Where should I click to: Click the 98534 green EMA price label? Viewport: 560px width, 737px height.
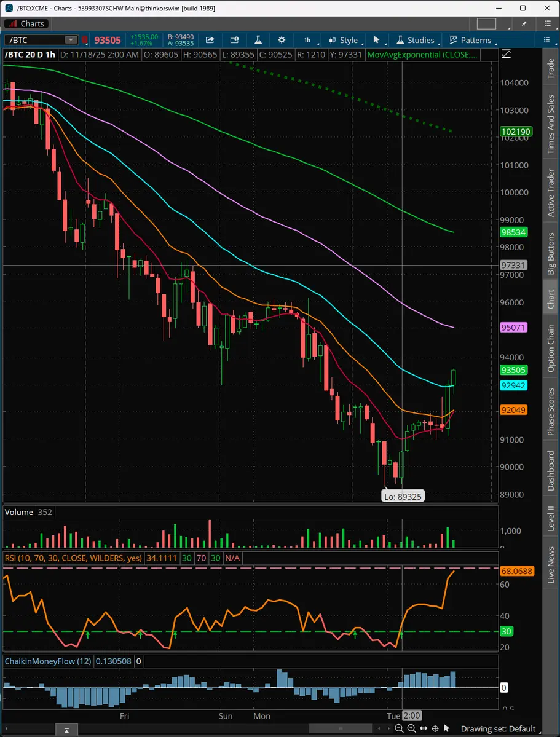click(513, 232)
